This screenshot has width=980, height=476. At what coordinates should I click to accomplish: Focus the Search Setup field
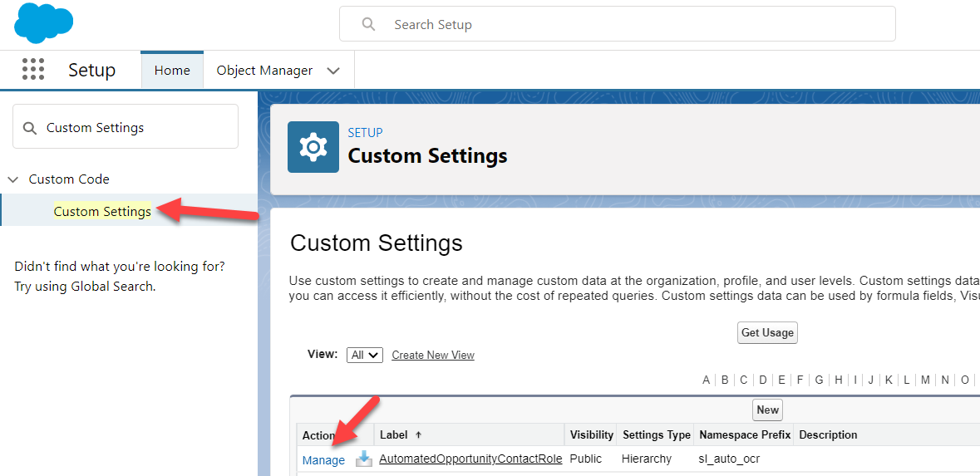coord(618,24)
